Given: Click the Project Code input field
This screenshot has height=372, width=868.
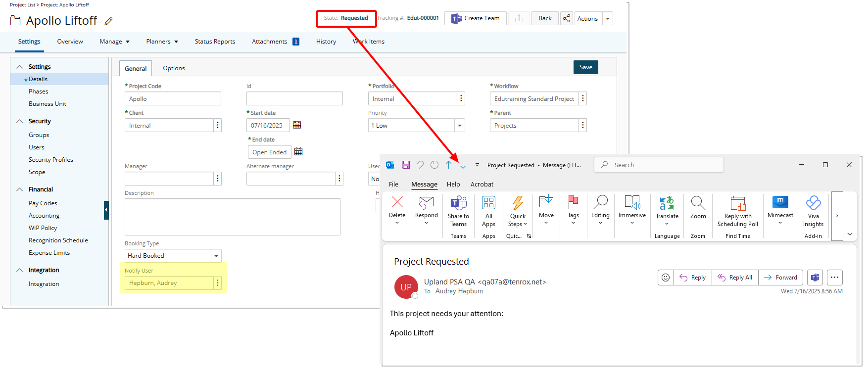Looking at the screenshot, I should [x=173, y=99].
